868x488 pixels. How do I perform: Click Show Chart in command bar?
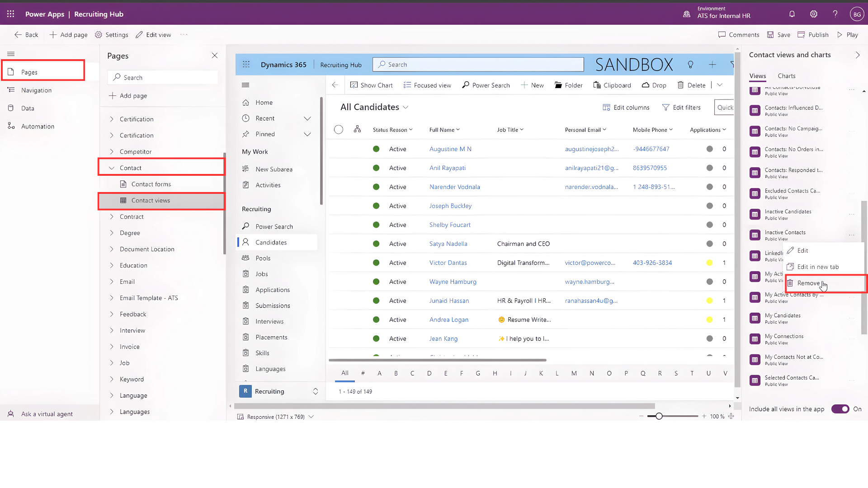click(371, 85)
